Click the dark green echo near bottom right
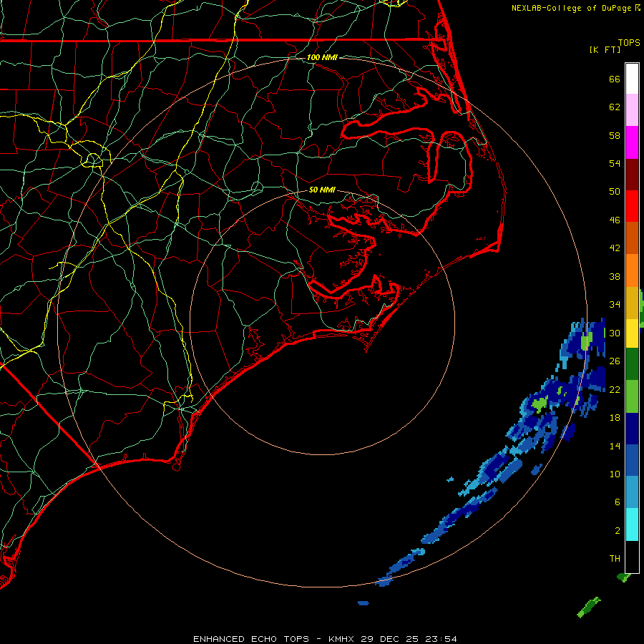644x644 pixels. pyautogui.click(x=589, y=608)
